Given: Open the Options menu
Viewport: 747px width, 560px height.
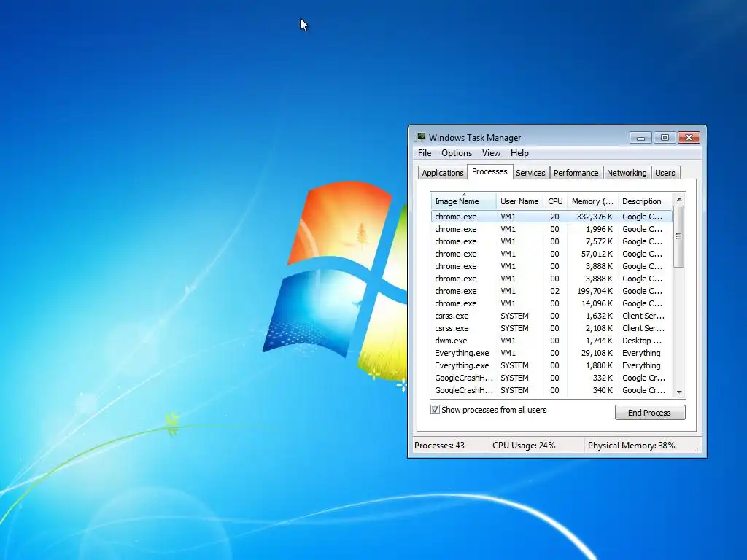Looking at the screenshot, I should pos(457,153).
